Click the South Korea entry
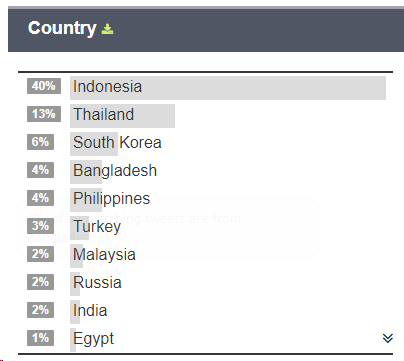 coord(117,142)
